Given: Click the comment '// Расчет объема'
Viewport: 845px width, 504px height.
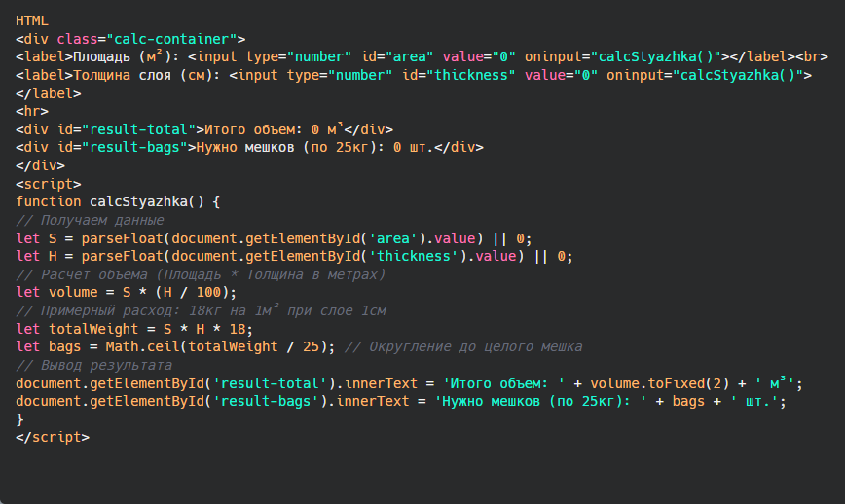Looking at the screenshot, I should (x=201, y=274).
